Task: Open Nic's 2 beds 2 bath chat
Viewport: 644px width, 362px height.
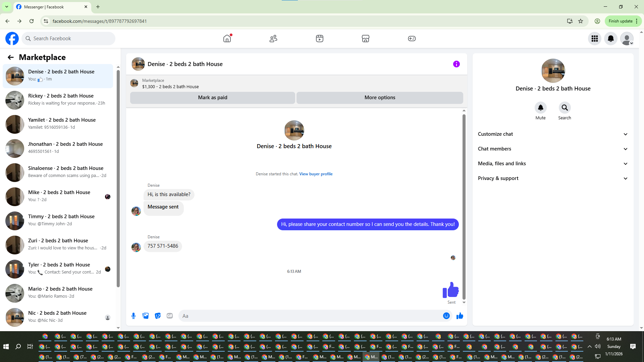Action: (x=58, y=317)
